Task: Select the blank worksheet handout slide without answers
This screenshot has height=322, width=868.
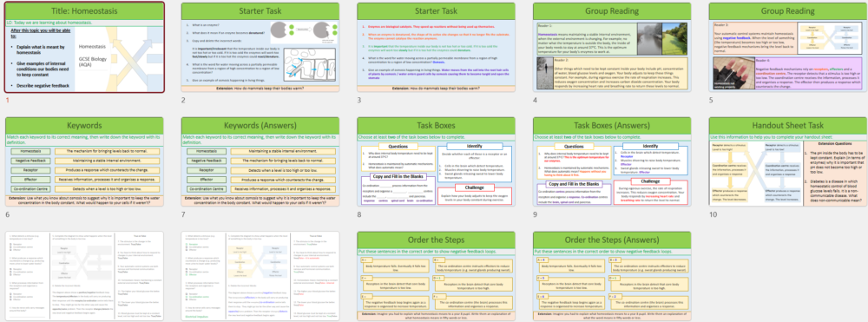Action: point(85,276)
